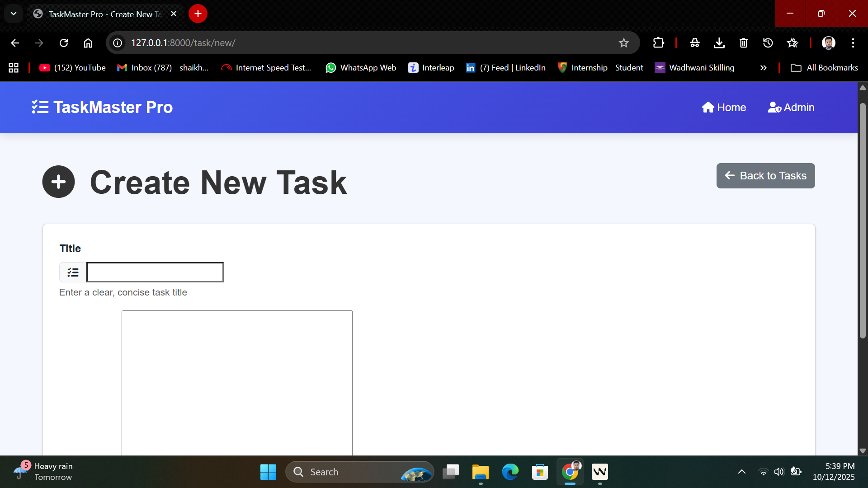Go to Home in navbar

tap(724, 108)
